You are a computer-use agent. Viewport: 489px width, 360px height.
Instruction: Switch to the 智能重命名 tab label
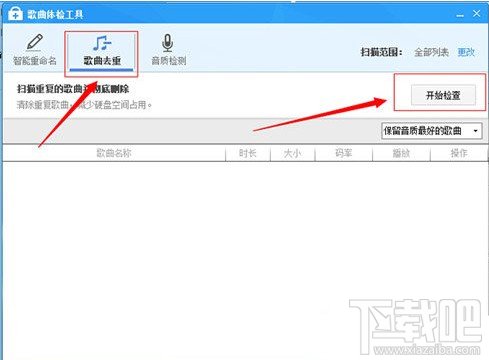35,61
